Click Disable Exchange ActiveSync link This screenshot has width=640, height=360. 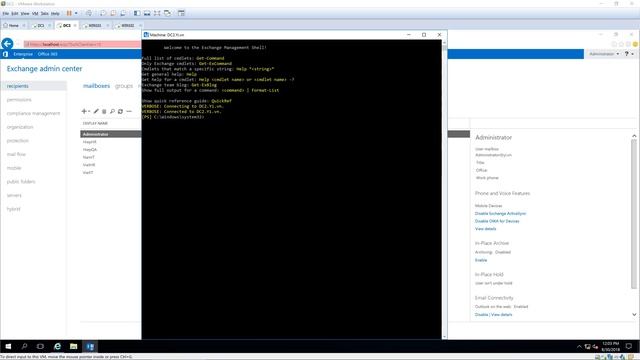click(x=500, y=213)
